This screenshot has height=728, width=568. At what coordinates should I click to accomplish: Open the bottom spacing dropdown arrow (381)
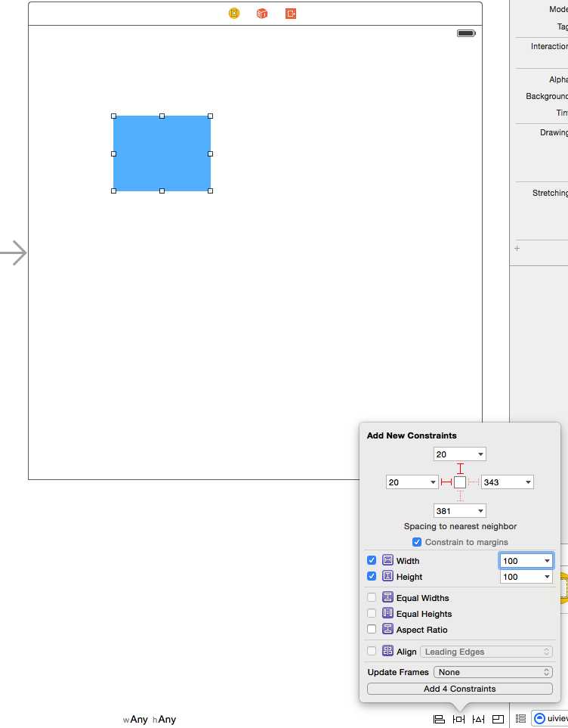tap(480, 511)
